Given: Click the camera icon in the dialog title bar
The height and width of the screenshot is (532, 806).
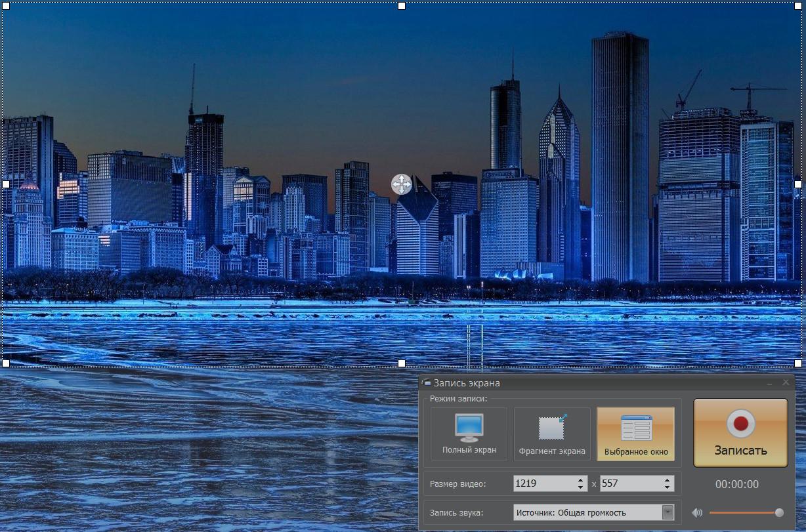Looking at the screenshot, I should (x=427, y=382).
